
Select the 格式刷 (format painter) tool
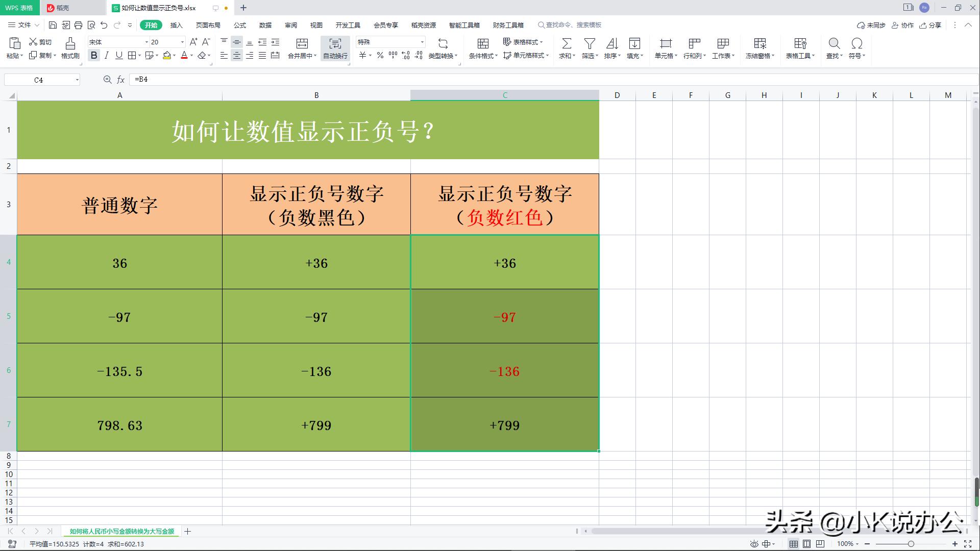[70, 48]
